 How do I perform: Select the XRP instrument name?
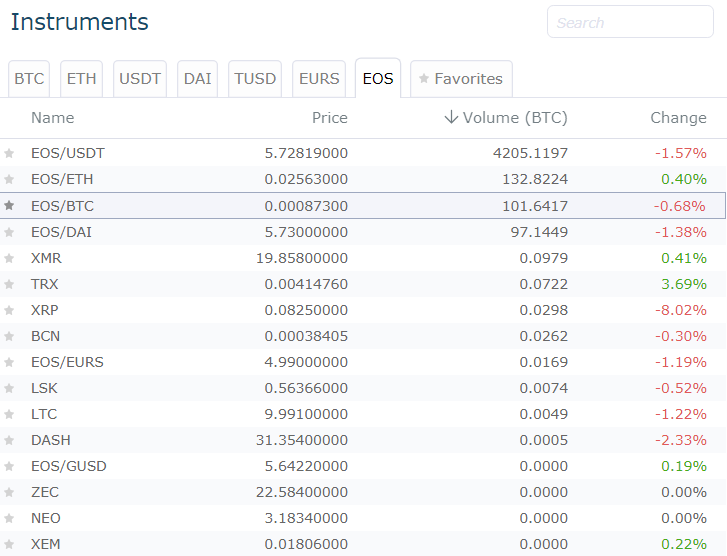(x=45, y=310)
